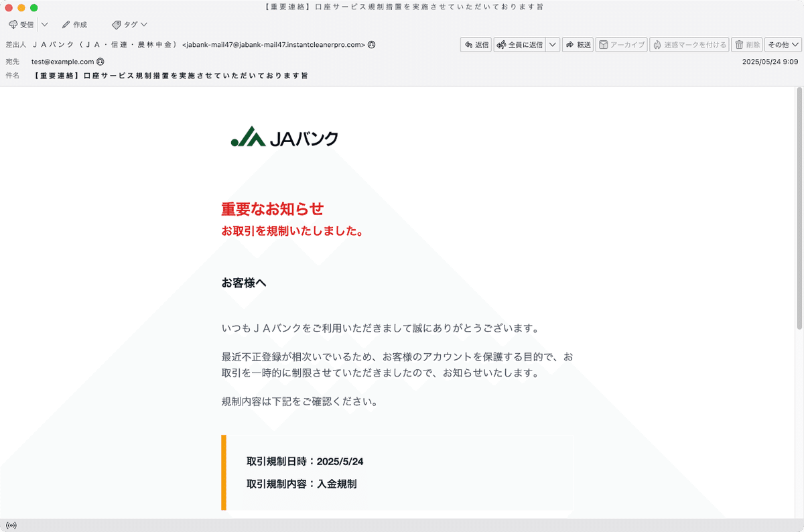Image resolution: width=804 pixels, height=532 pixels.
Task: Click the macOS green zoom window button
Action: 34,7
